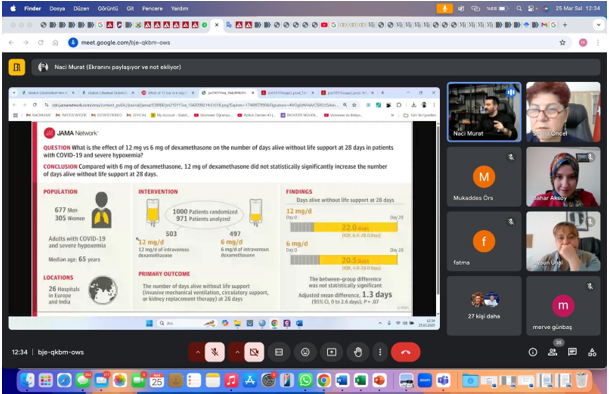Open the Pencere menu in menu bar
The image size is (609, 394).
pos(152,8)
